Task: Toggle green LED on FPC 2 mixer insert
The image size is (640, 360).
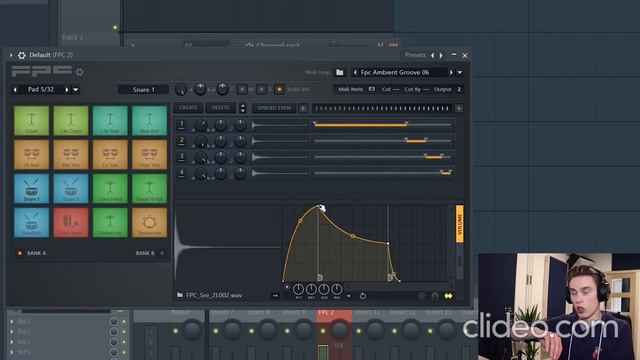Action: 323,331
